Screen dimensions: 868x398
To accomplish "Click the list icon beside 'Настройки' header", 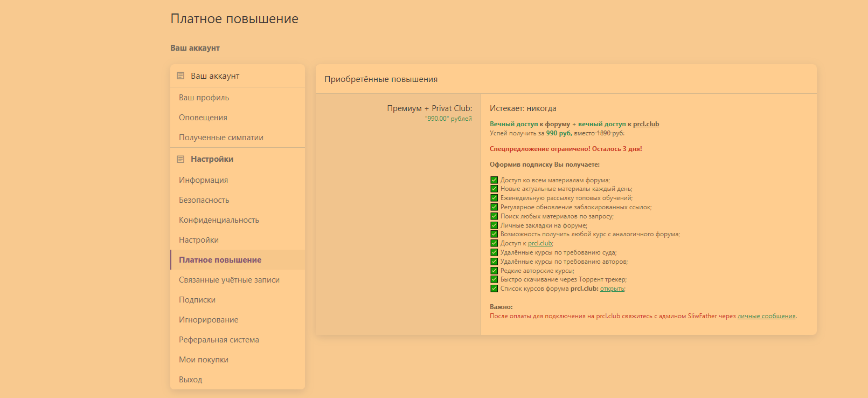I will click(180, 159).
